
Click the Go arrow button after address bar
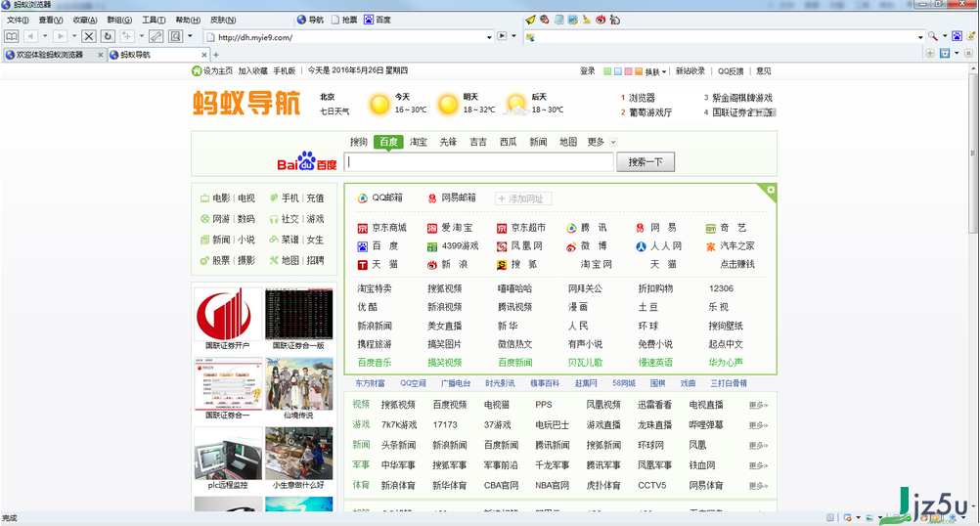click(502, 36)
